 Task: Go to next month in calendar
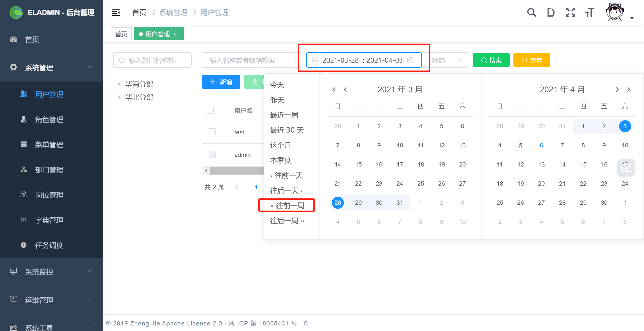click(617, 90)
